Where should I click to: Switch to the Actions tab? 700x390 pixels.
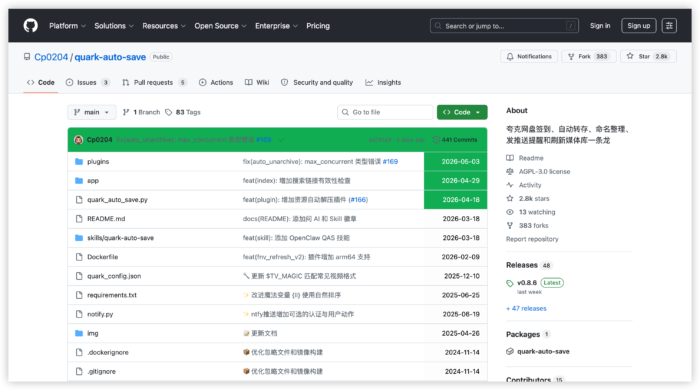click(x=216, y=83)
